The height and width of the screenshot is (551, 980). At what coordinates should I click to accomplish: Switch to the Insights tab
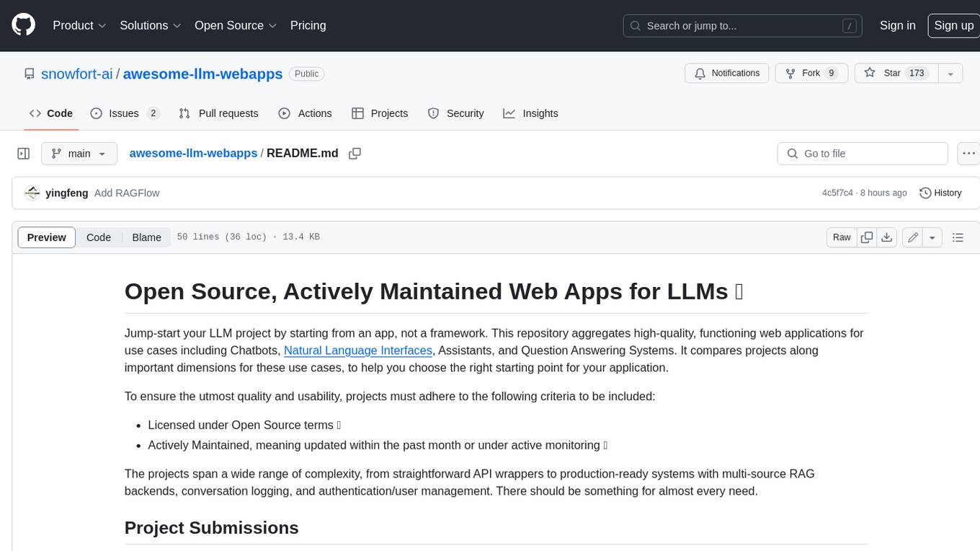(x=530, y=113)
